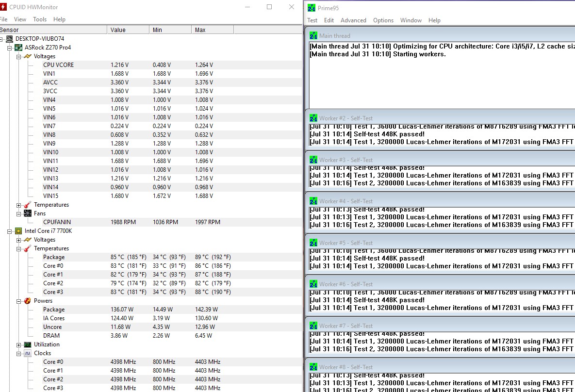This screenshot has width=575, height=392.
Task: Click the Max column header
Action: coord(213,30)
